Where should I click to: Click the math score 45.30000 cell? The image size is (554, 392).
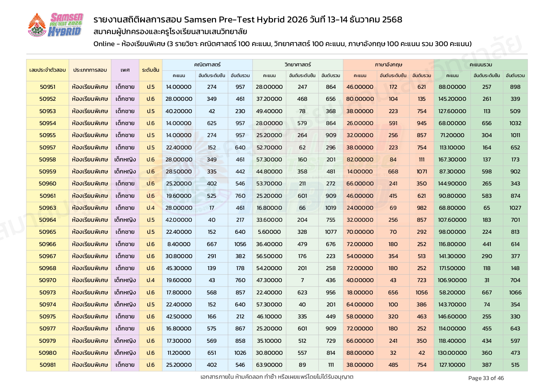(179, 268)
